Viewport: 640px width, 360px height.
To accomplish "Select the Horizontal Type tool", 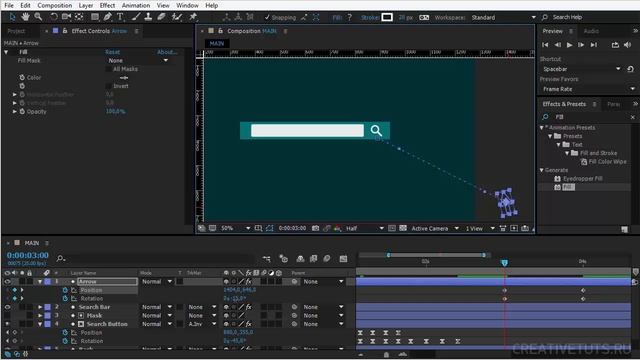I will [120, 17].
